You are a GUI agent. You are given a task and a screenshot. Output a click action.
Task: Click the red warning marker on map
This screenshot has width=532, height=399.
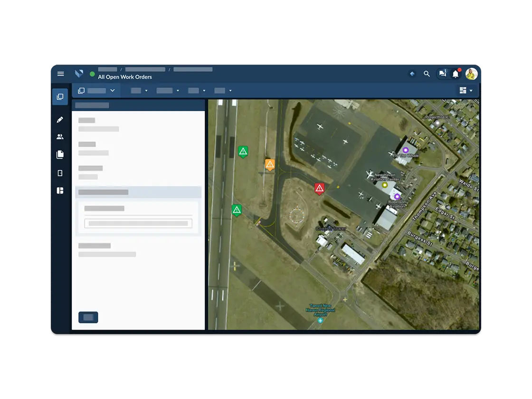coord(319,189)
